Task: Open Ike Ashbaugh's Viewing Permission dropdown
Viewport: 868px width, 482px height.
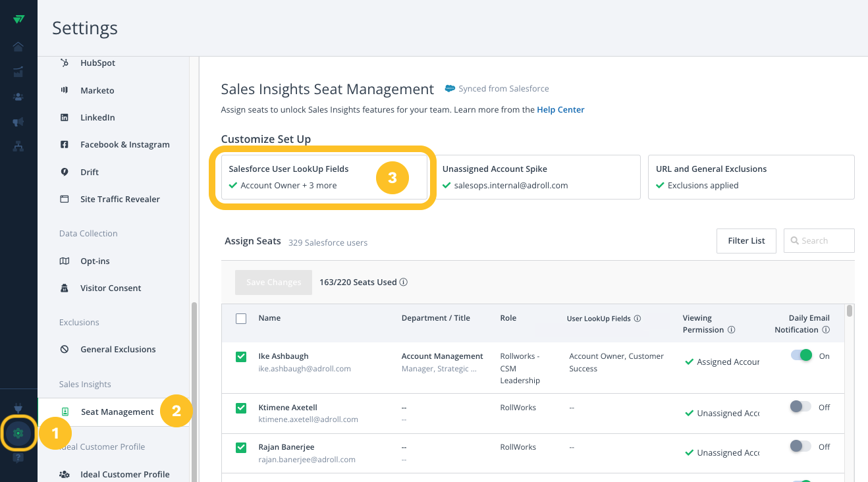Action: point(722,362)
